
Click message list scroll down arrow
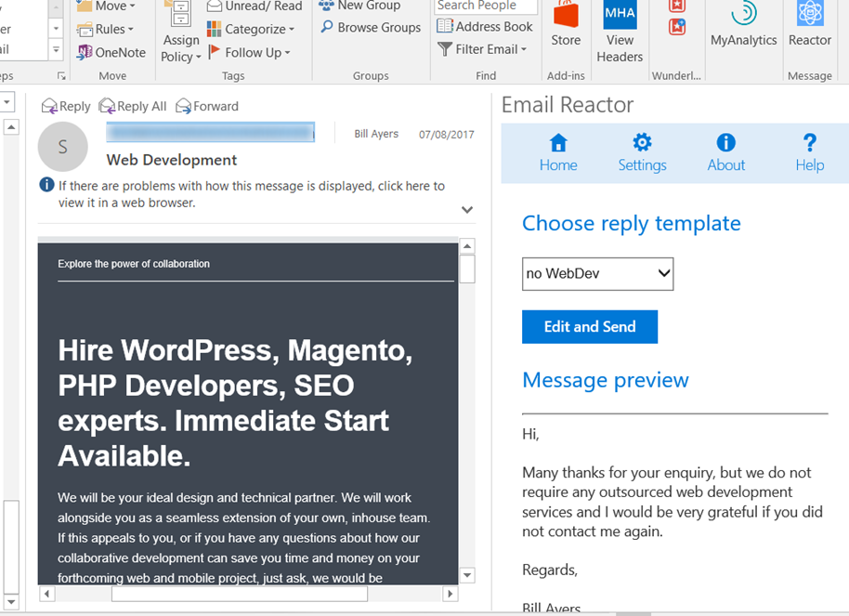pos(11,602)
